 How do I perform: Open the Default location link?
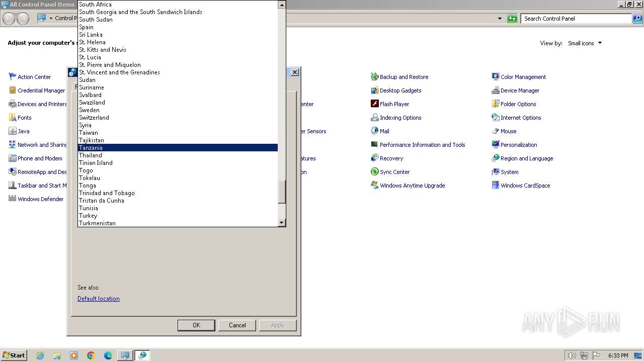pyautogui.click(x=99, y=299)
